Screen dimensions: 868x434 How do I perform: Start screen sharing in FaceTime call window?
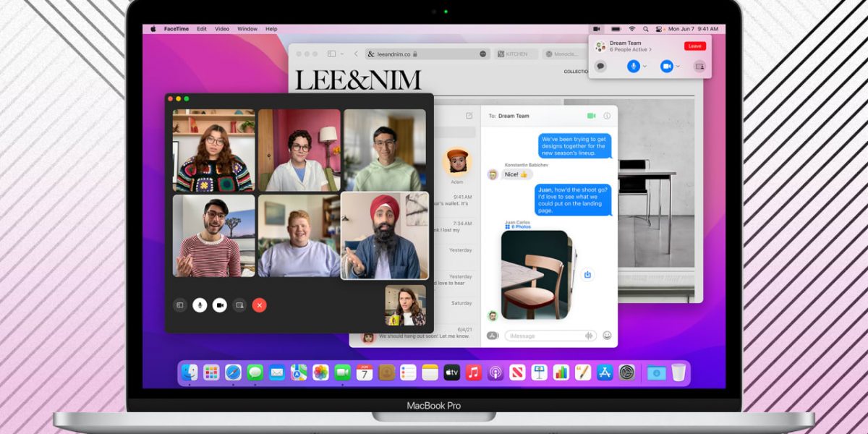(239, 305)
